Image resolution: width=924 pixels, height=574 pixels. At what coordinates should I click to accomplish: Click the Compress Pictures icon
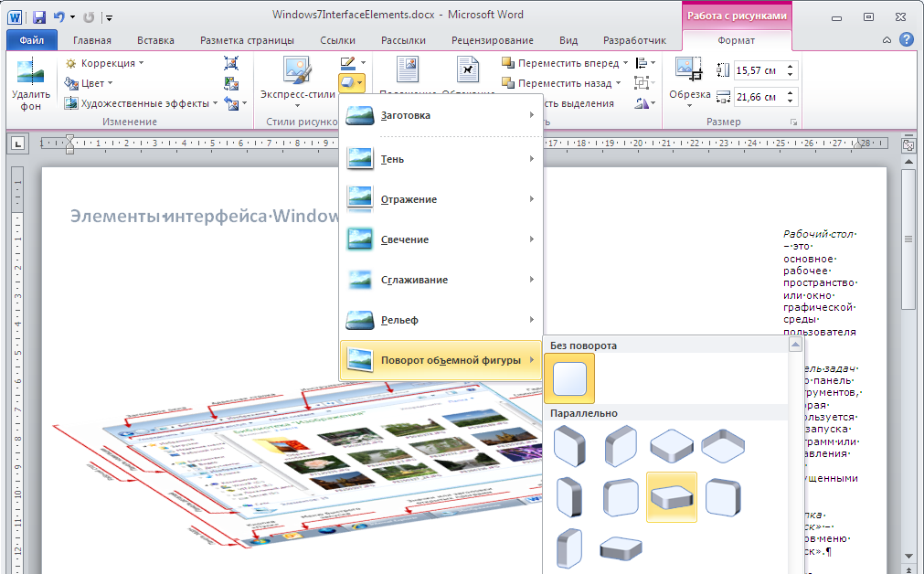231,63
